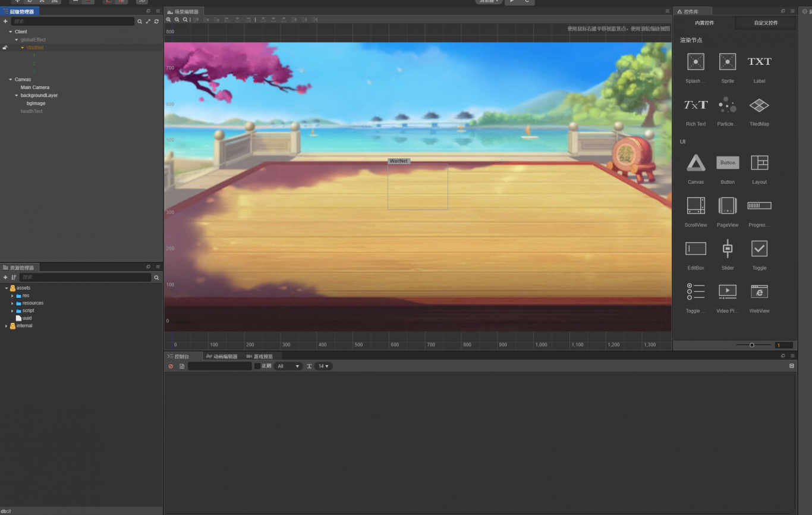The width and height of the screenshot is (812, 515).
Task: Switch to the 动画编辑器 tab
Action: (222, 356)
